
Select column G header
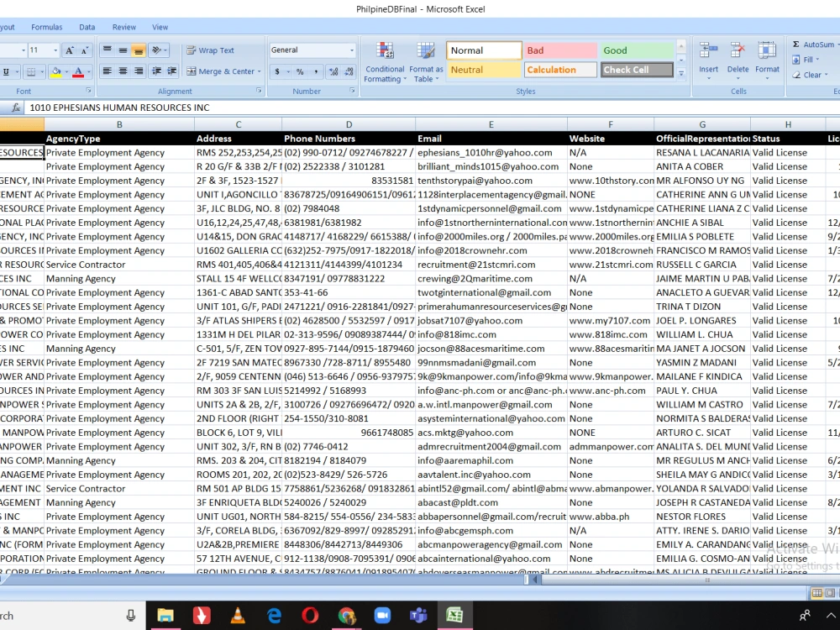(702, 124)
